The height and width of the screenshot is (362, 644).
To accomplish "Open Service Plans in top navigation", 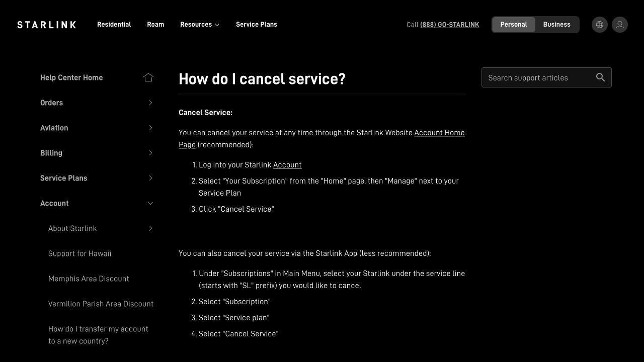I will [257, 25].
